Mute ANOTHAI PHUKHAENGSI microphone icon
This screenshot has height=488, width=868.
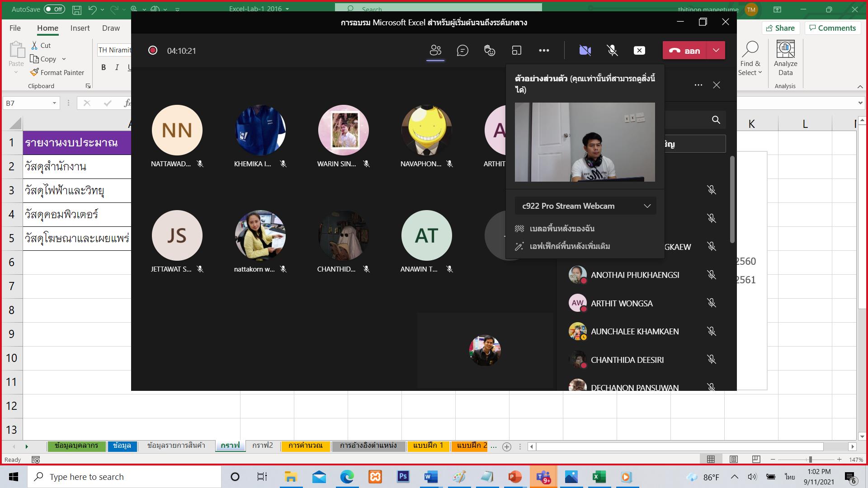click(x=712, y=275)
